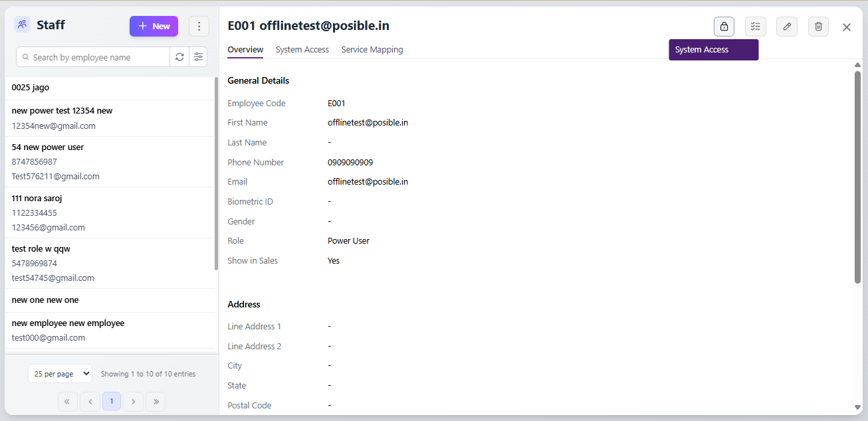Close the employee details panel

pyautogui.click(x=846, y=27)
